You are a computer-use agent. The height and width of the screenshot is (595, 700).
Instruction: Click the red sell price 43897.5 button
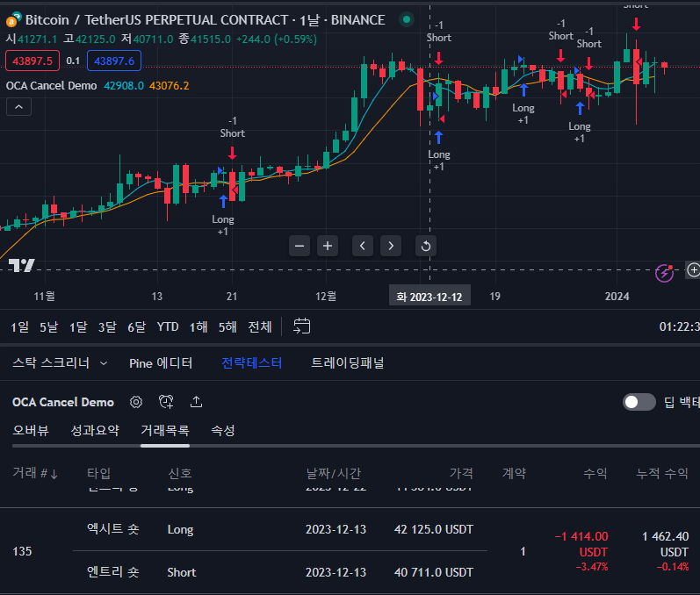(32, 61)
